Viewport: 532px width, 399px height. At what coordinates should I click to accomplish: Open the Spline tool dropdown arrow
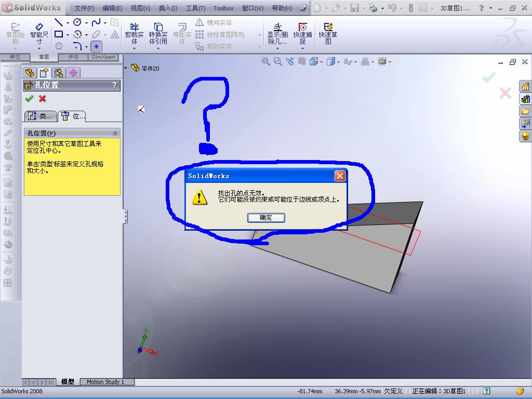[105, 23]
